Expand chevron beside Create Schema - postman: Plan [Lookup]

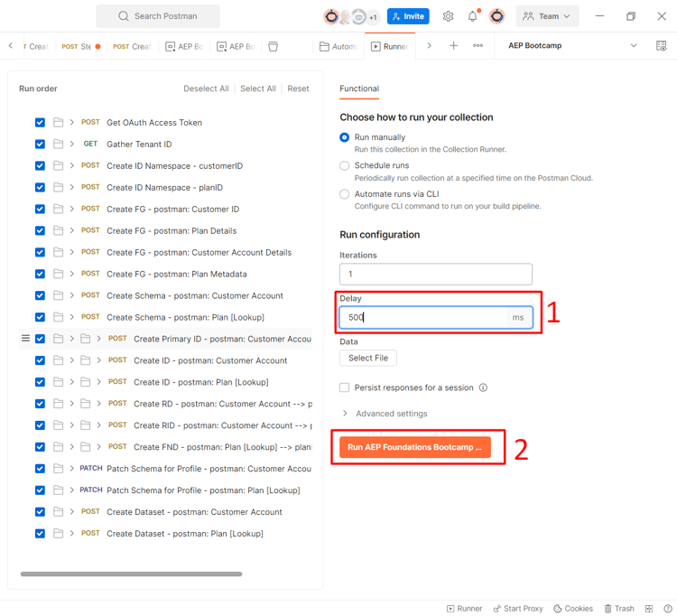click(72, 317)
